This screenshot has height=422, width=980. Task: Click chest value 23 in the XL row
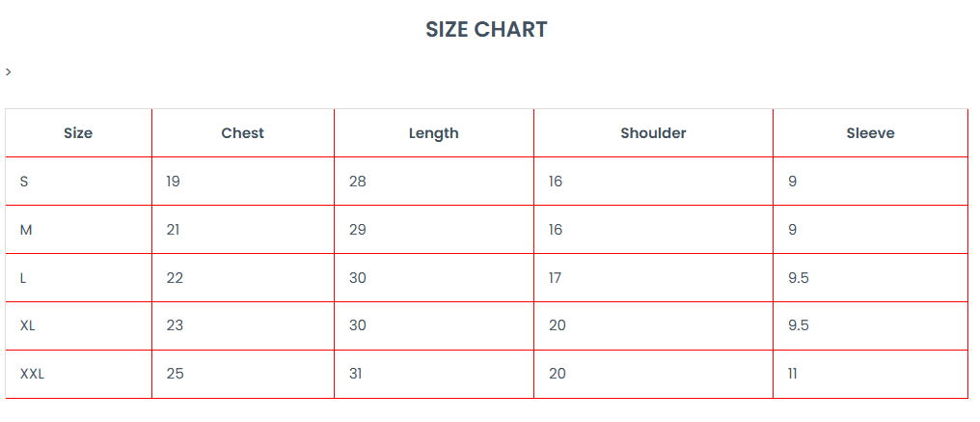[175, 325]
